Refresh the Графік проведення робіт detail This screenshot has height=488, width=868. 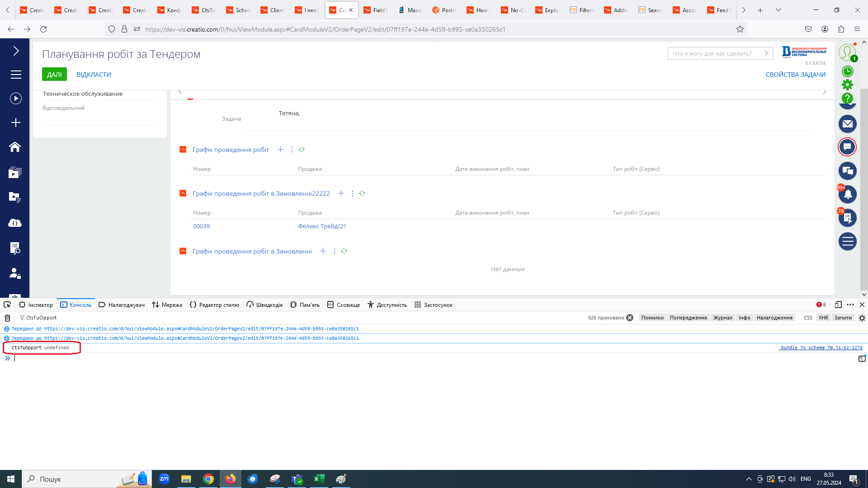pos(302,150)
